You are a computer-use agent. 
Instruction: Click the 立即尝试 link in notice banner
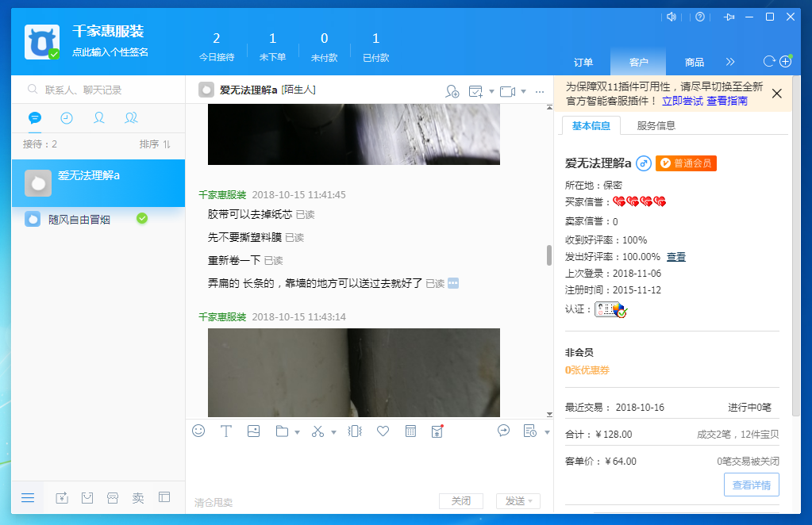coord(683,101)
